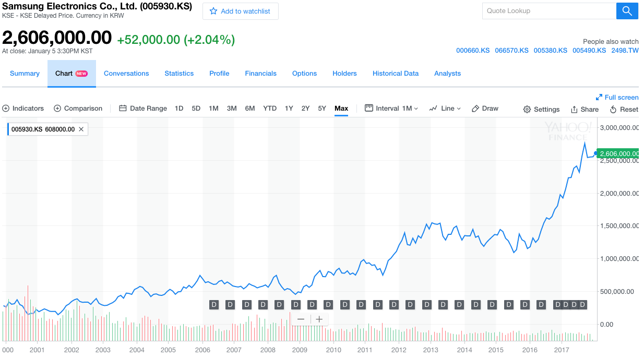Open the 005490.KS quote link
The width and height of the screenshot is (644, 358).
[589, 51]
